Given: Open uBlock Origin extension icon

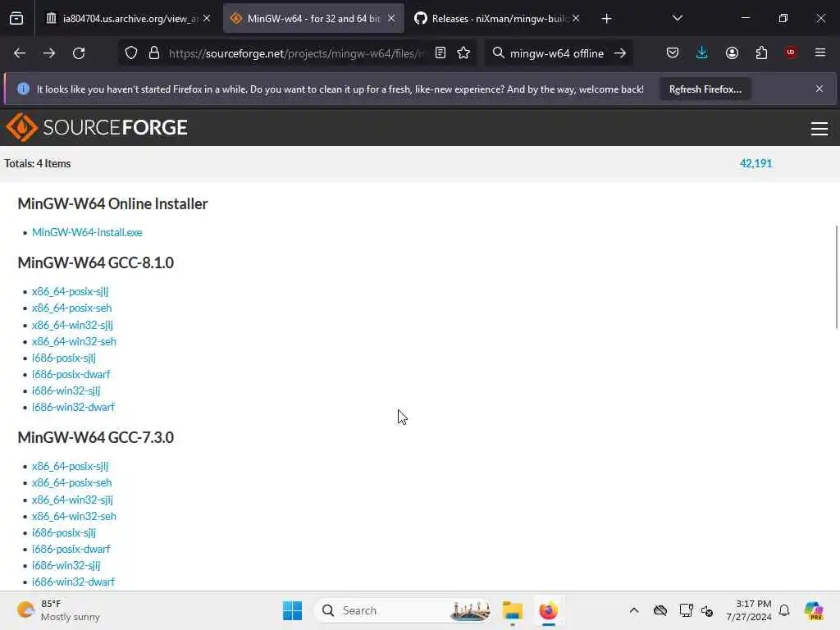Looking at the screenshot, I should pyautogui.click(x=791, y=52).
